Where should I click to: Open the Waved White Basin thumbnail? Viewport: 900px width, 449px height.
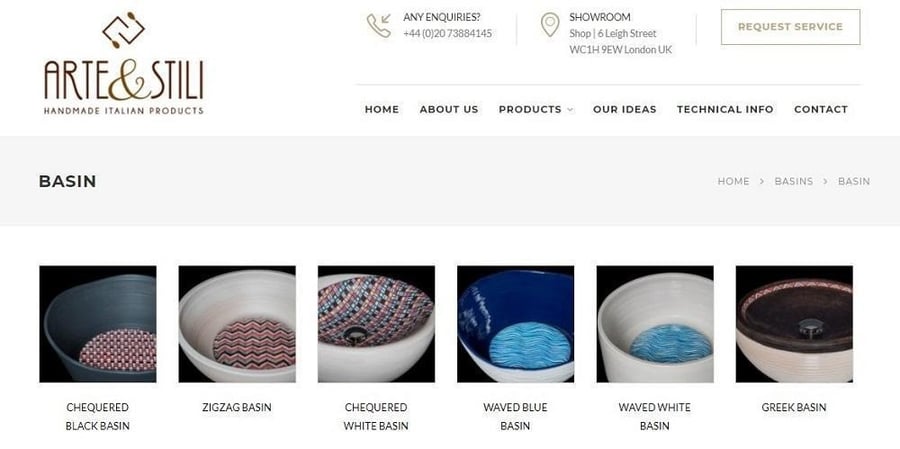click(655, 324)
